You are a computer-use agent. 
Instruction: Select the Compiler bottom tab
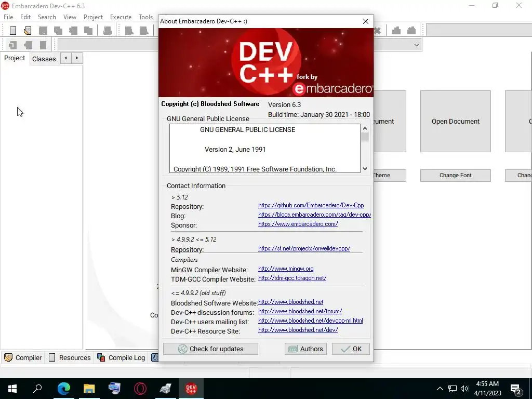23,357
